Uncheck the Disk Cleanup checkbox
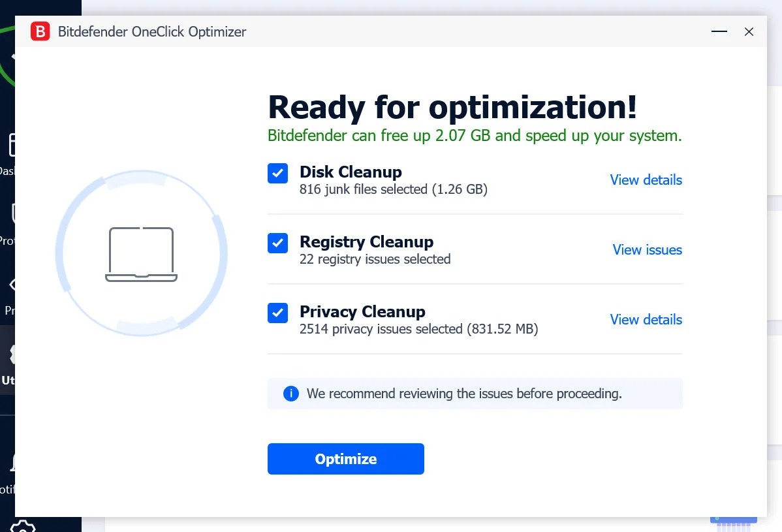 click(277, 174)
